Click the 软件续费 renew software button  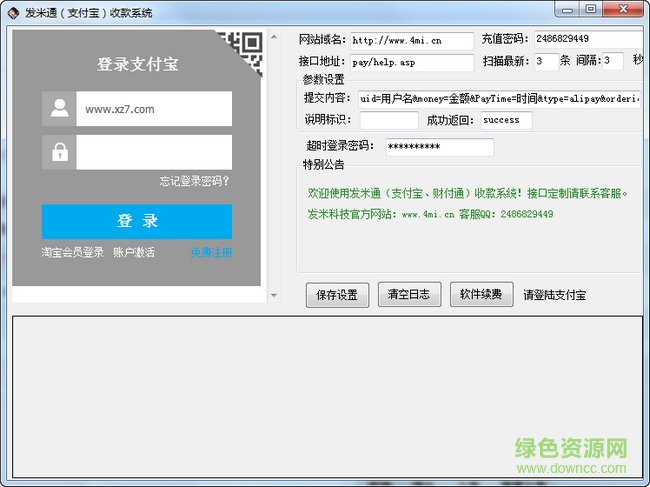point(482,294)
